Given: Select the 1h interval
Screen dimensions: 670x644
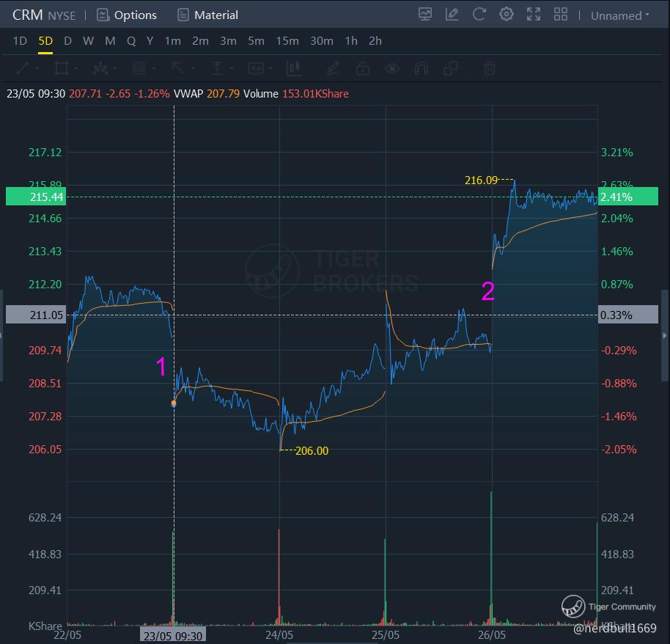Looking at the screenshot, I should point(351,41).
